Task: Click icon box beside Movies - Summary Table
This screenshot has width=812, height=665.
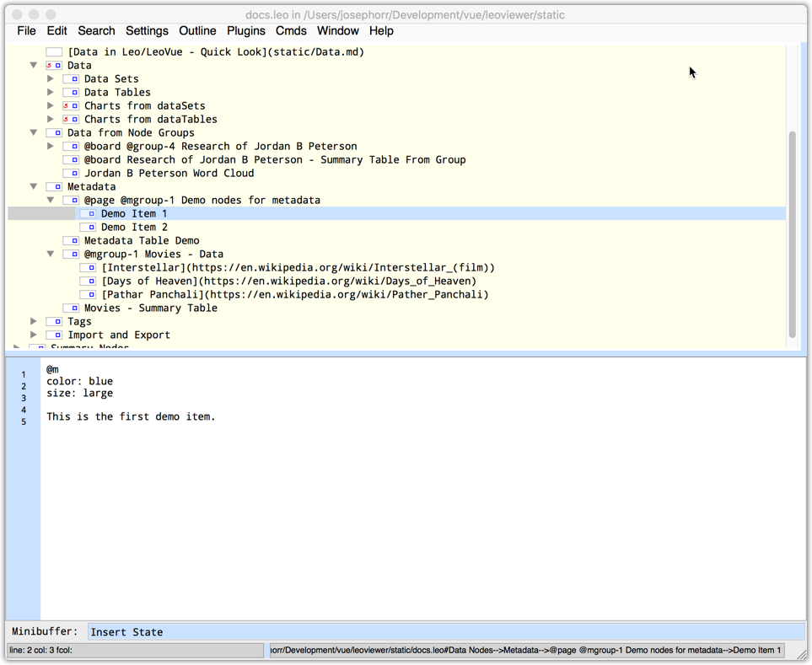Action: (71, 308)
